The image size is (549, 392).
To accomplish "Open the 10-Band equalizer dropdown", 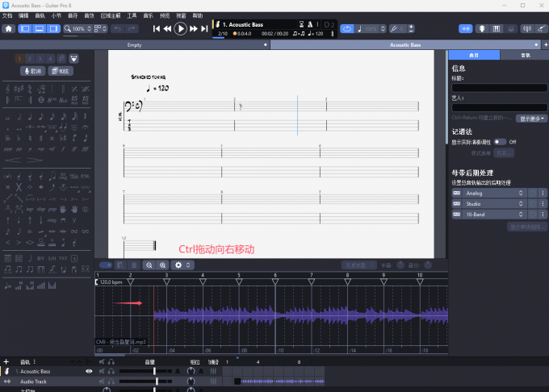I will coord(494,215).
